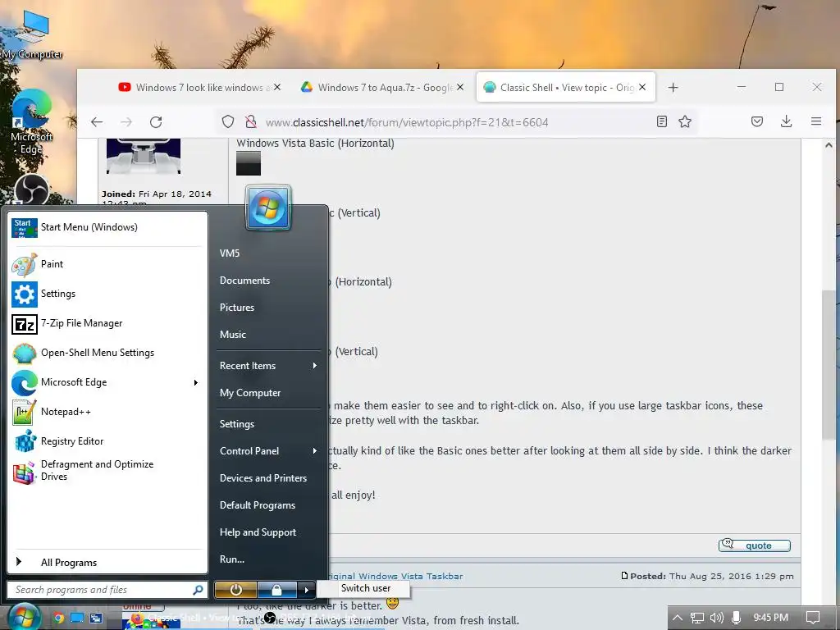Screen dimensions: 840x630
Task: Open VM5 user folder
Action: pyautogui.click(x=268, y=253)
